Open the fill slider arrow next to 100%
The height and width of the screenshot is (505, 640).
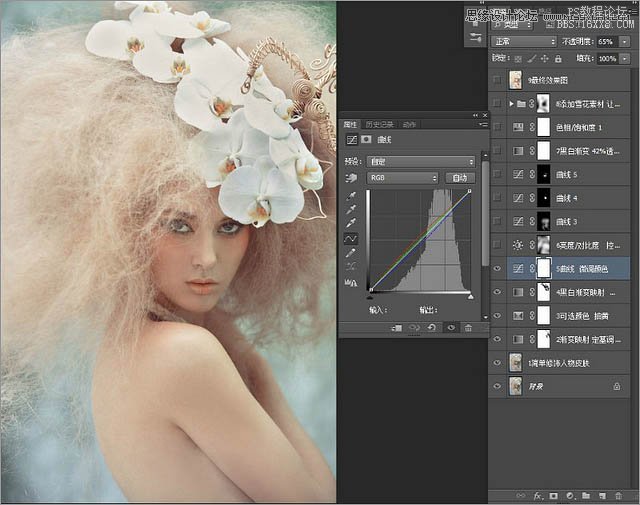(624, 59)
